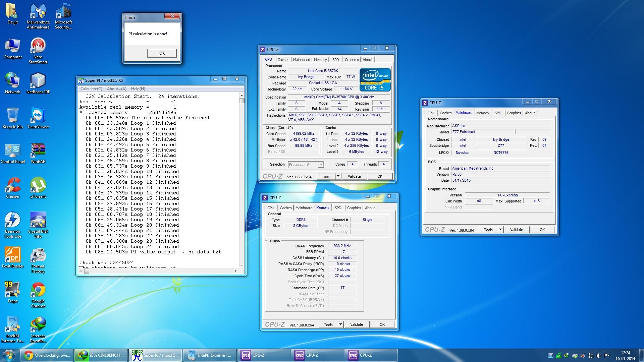Select Mainboard tab in top CPU-Z window
The width and height of the screenshot is (644, 362).
(302, 60)
